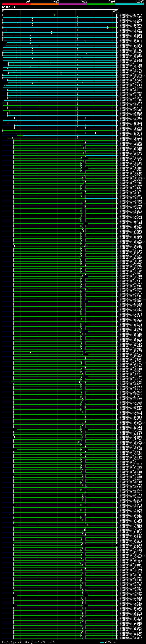This screenshot has width=146, height=644.
Task: Click the cyan ~100% identity legend segment
Action: tap(130, 4)
